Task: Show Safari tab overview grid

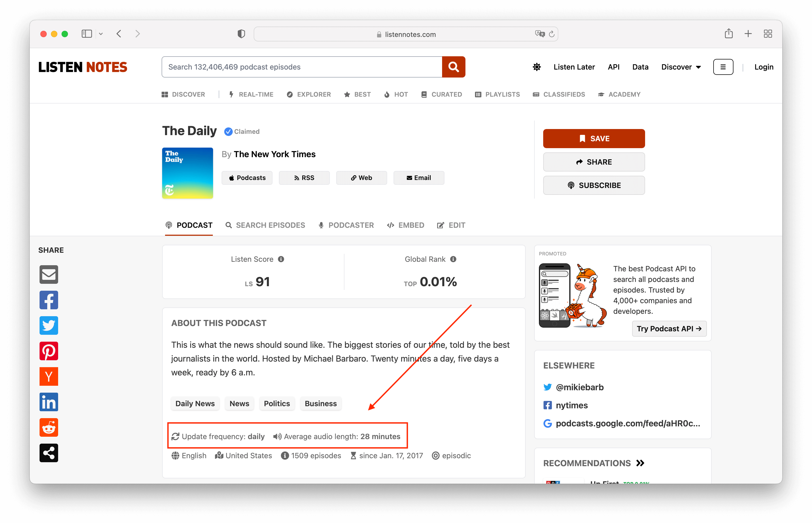Action: click(767, 34)
